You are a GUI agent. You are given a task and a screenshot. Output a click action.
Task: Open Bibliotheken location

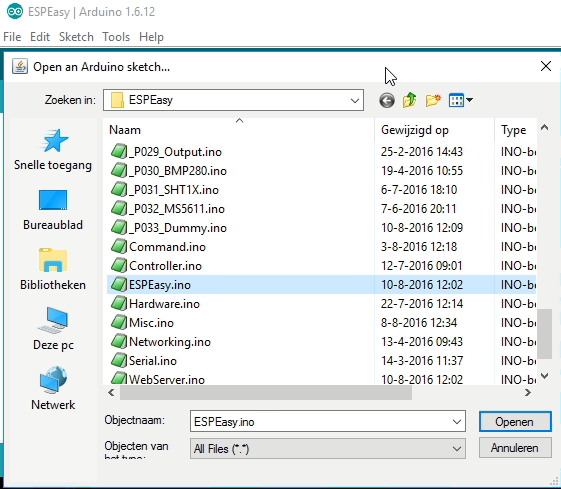tap(53, 270)
